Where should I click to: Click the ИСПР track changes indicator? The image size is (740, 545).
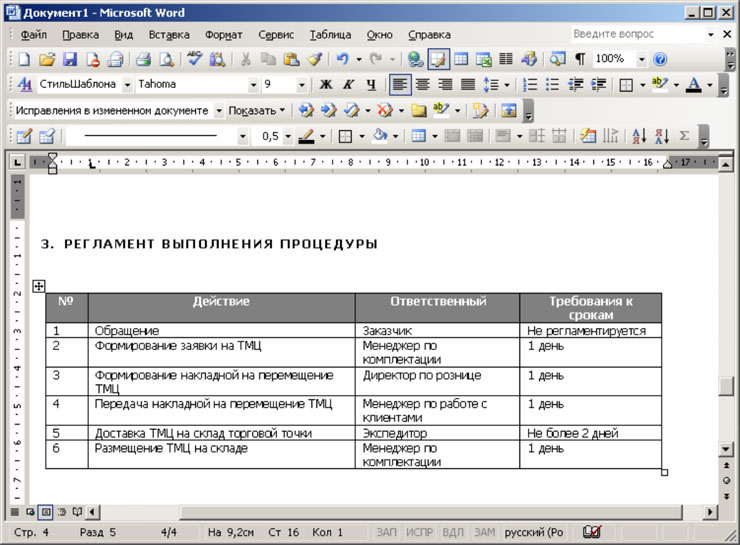coord(419,533)
